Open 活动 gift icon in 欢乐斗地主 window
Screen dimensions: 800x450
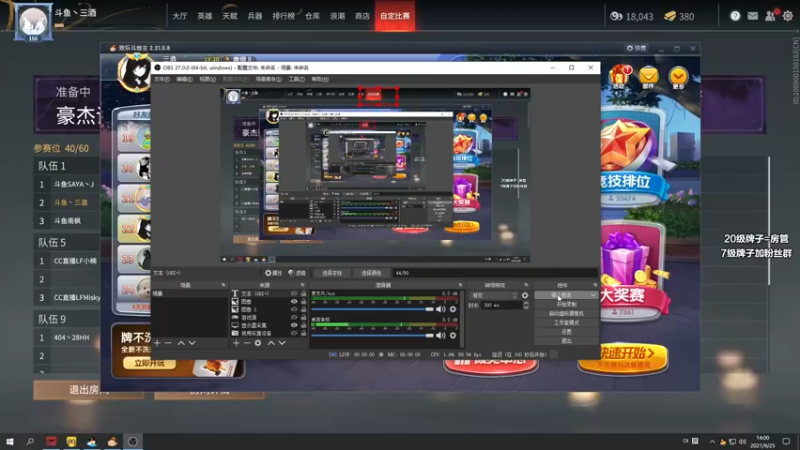618,78
